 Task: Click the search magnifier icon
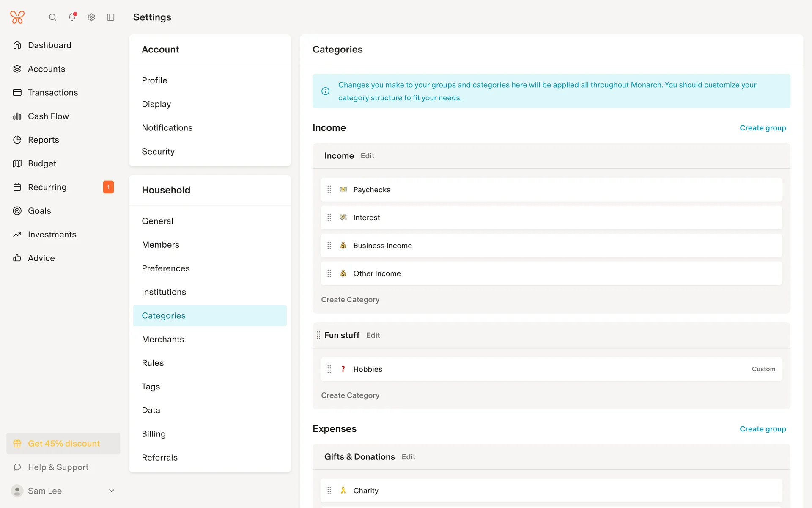[x=52, y=17]
